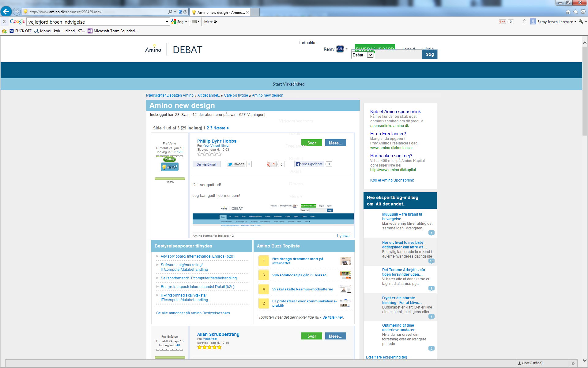The height and width of the screenshot is (368, 588).
Task: Click the add to favorites bar star icon
Action: click(x=4, y=31)
